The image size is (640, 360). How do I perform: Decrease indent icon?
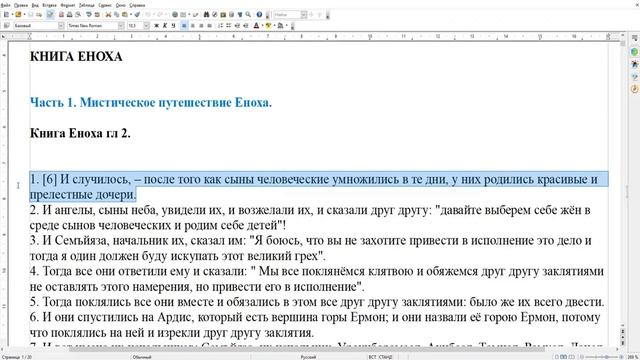(x=238, y=26)
